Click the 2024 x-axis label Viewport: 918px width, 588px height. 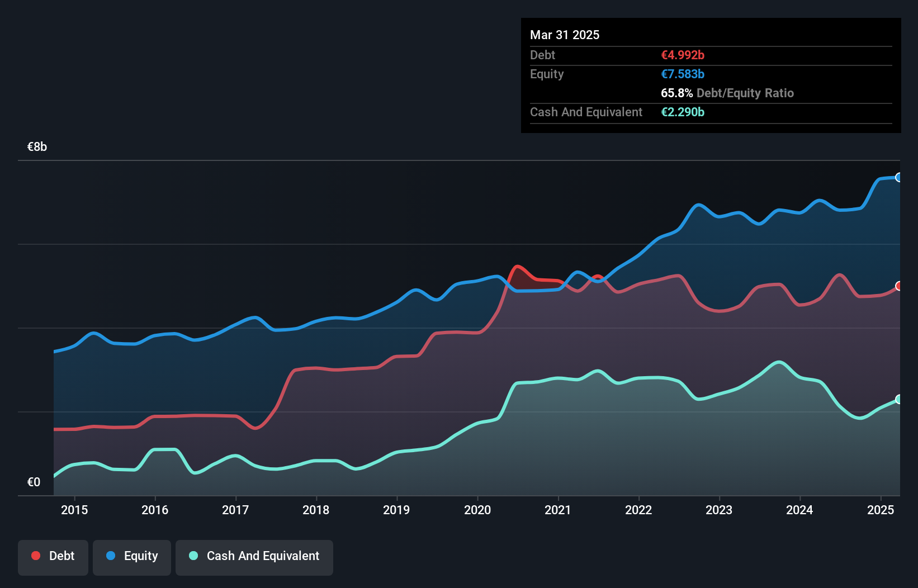tap(799, 510)
